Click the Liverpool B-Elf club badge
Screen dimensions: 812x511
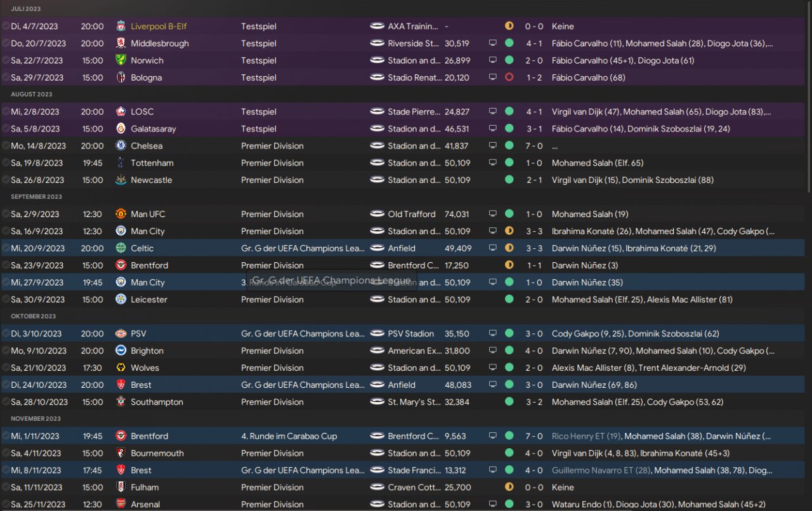[121, 27]
